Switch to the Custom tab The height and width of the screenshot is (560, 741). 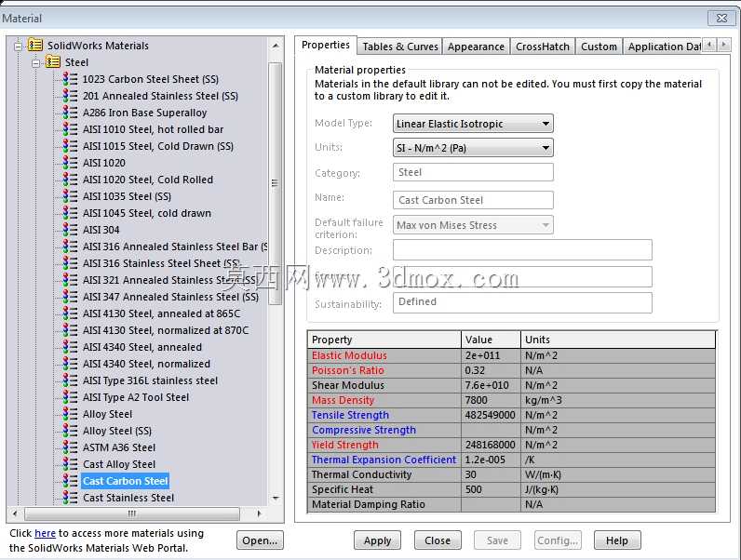point(599,47)
